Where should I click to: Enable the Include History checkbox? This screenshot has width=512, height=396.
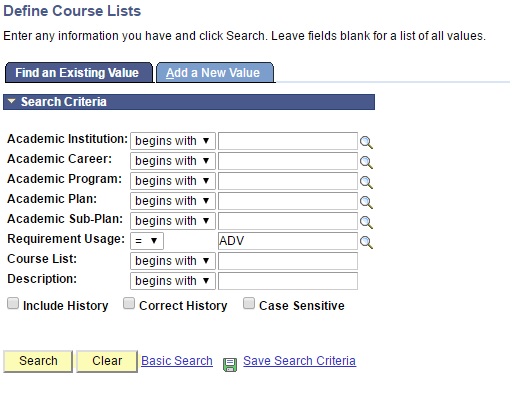[13, 304]
